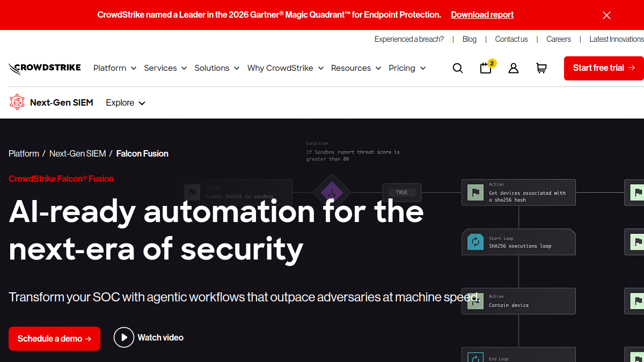Expand the Resources menu

coord(356,68)
